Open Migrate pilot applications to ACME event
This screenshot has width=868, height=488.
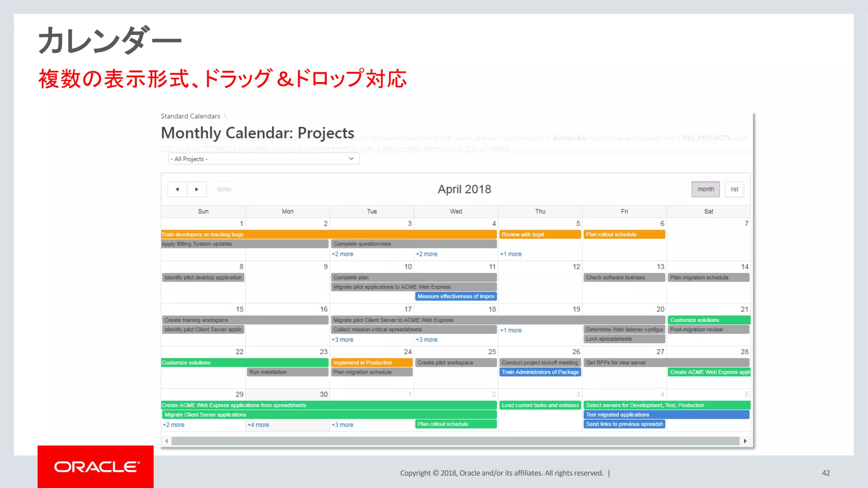[x=414, y=287]
